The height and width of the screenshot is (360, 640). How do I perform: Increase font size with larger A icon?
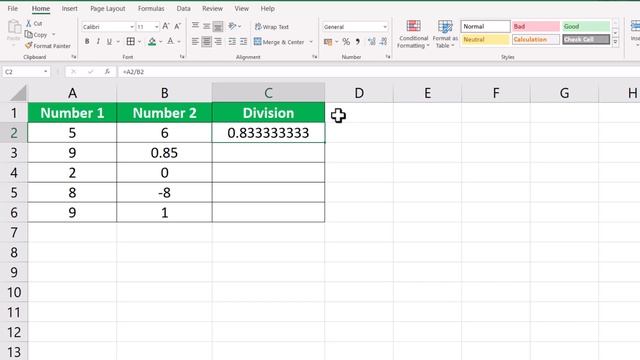point(166,27)
